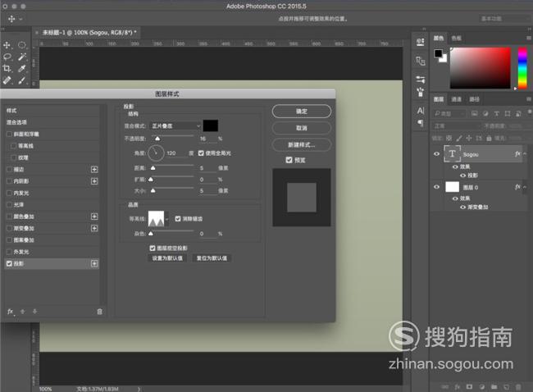
Task: Select the Elliptical Marquee tool
Action: pos(22,45)
